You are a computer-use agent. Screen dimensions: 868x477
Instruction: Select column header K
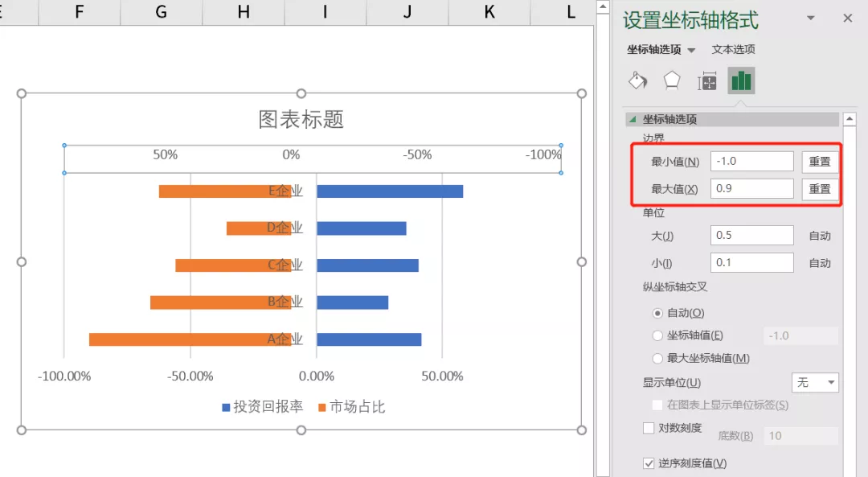pyautogui.click(x=489, y=12)
